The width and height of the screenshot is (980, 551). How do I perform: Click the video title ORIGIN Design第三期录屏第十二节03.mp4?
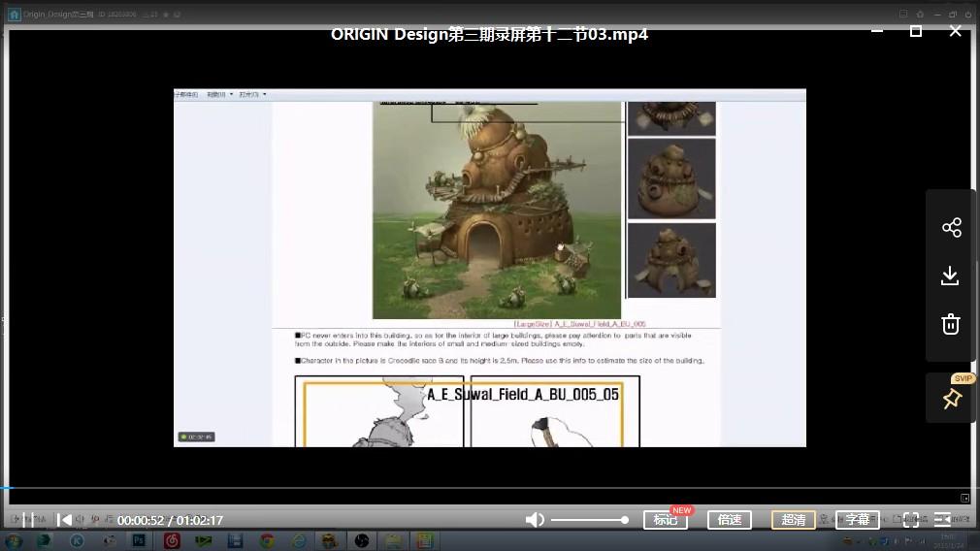[x=489, y=34]
